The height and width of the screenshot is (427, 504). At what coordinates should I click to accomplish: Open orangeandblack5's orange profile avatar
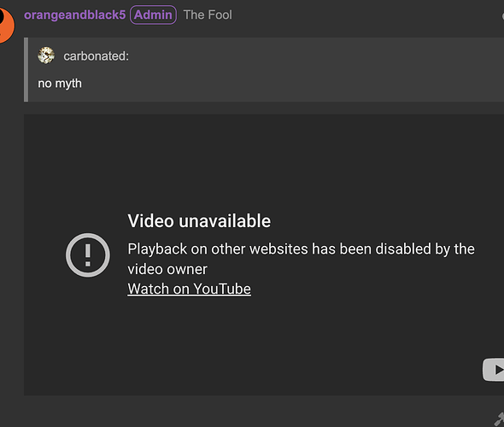point(6,25)
